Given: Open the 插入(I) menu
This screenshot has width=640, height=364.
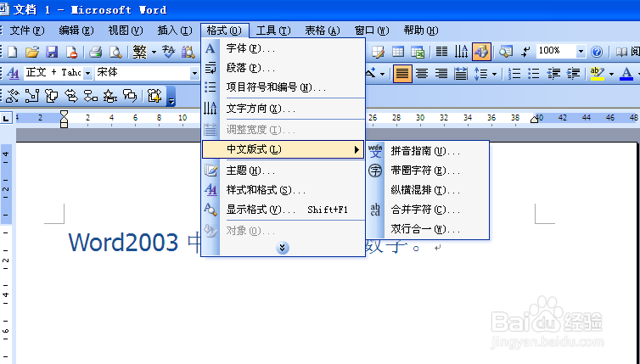Looking at the screenshot, I should pyautogui.click(x=175, y=31).
